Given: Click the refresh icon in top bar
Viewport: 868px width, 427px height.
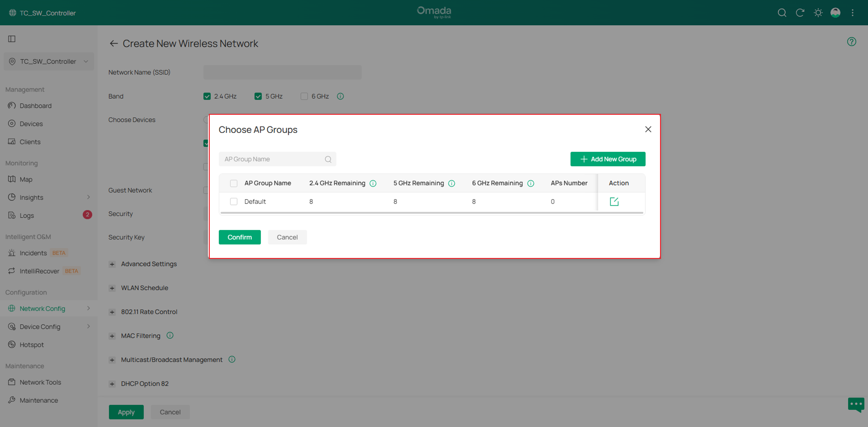Looking at the screenshot, I should tap(800, 13).
